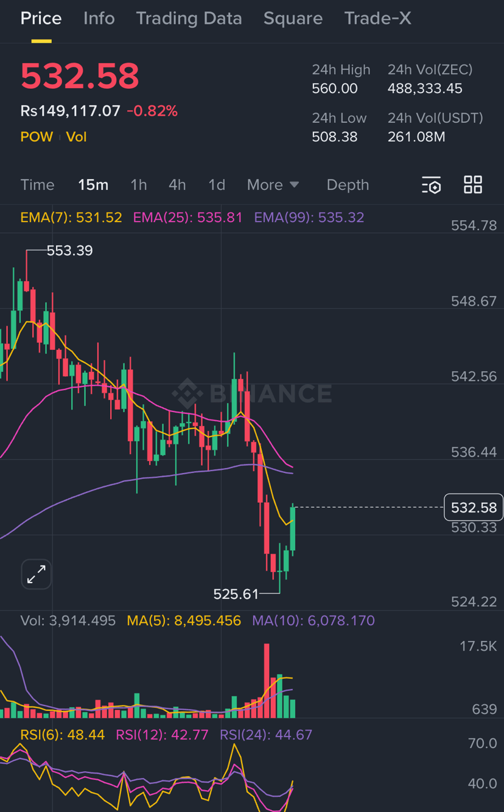Switch to the Info tab
504x812 pixels.
tap(99, 18)
